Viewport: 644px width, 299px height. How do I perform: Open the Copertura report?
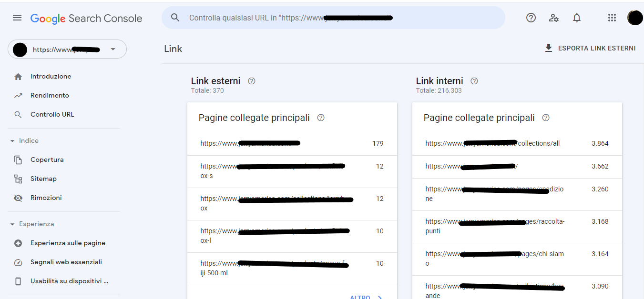(x=47, y=159)
